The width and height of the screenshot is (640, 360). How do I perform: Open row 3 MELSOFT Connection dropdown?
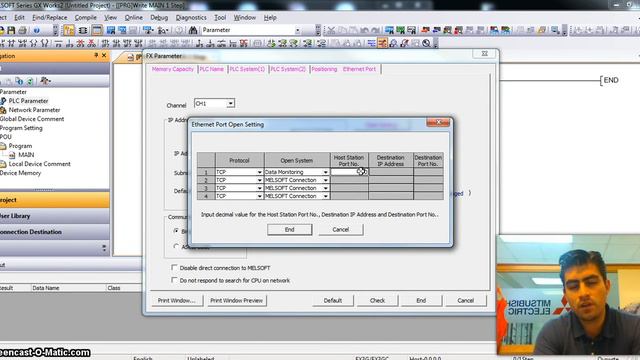click(325, 188)
